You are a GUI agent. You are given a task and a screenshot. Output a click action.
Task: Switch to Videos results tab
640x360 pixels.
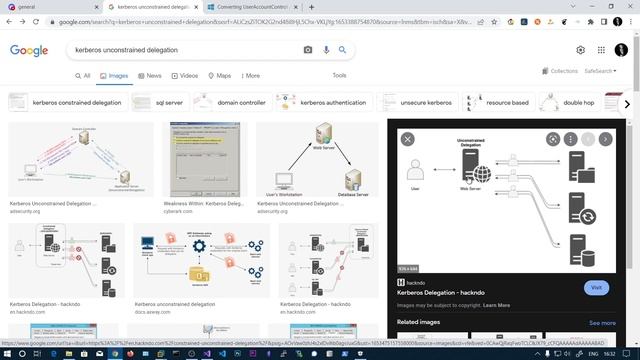(184, 76)
